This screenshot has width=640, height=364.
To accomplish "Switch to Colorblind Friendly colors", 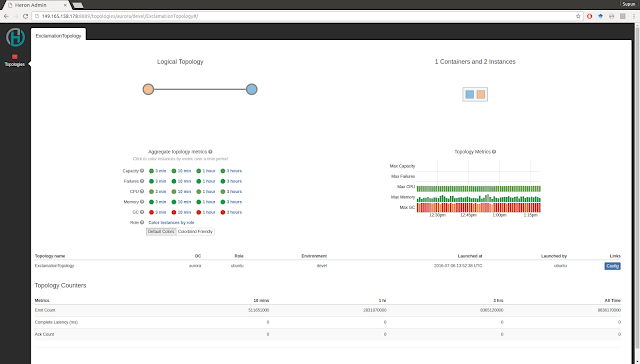I will 196,231.
